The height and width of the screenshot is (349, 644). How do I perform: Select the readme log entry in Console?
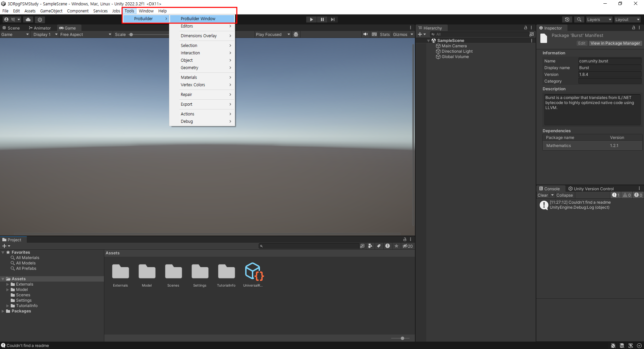pos(590,205)
